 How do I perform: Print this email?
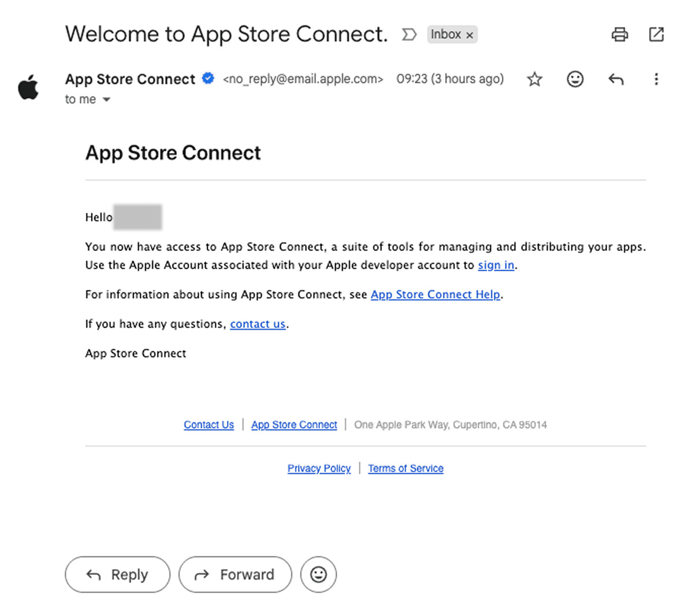(x=620, y=34)
